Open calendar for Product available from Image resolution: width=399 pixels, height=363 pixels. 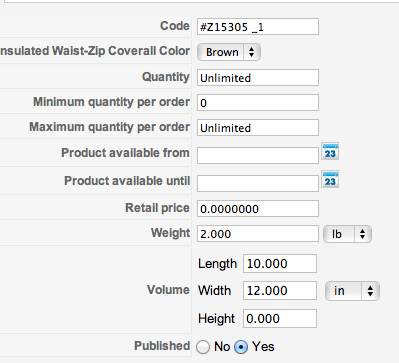(330, 152)
